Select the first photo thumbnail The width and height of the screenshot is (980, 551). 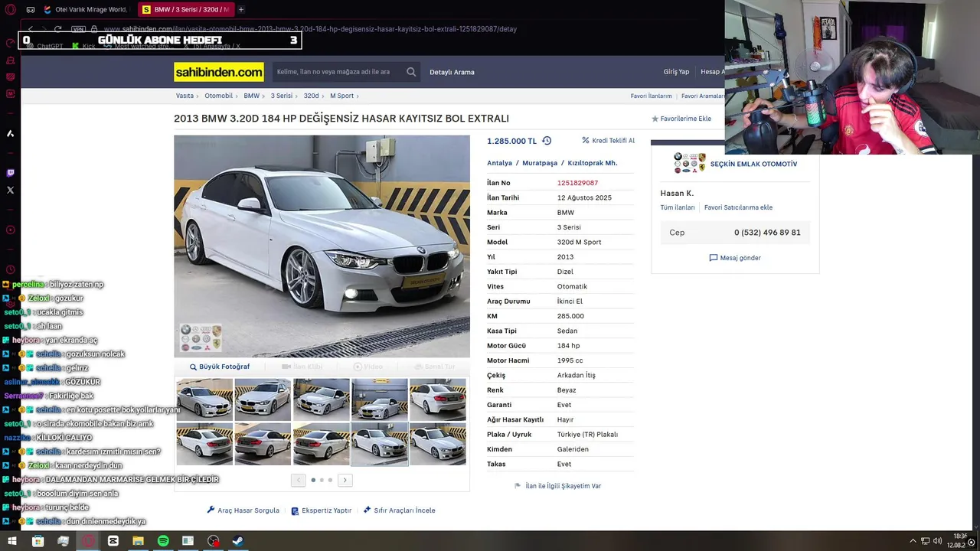(x=204, y=399)
